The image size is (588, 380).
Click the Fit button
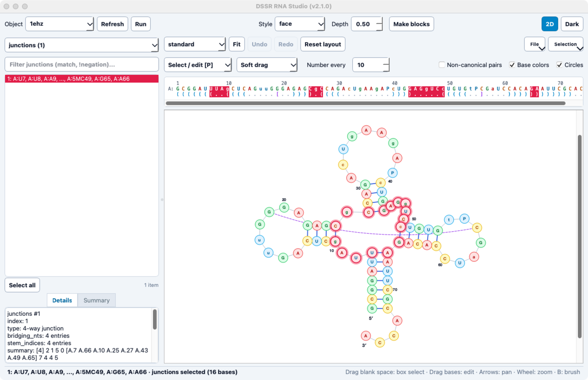pyautogui.click(x=237, y=44)
